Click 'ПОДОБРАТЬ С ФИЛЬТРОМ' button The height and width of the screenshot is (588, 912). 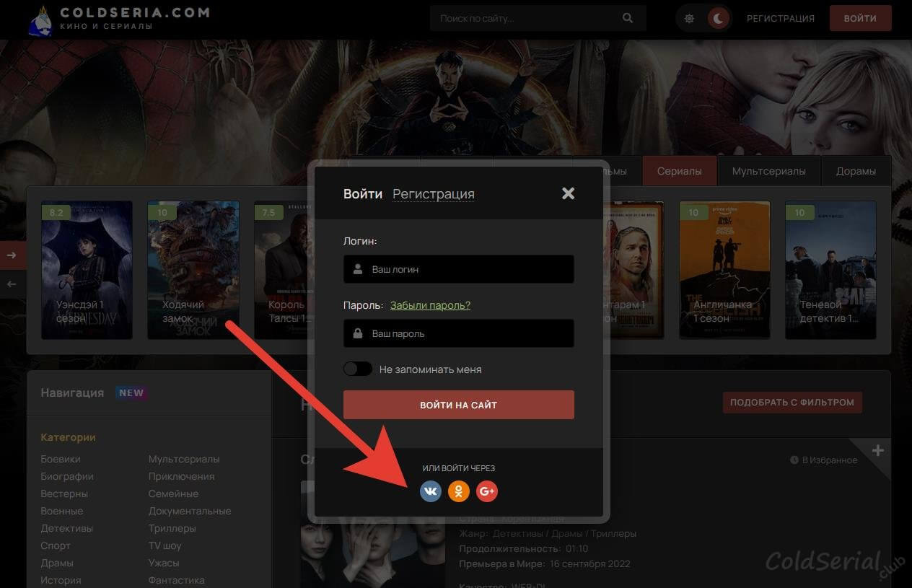click(x=792, y=403)
